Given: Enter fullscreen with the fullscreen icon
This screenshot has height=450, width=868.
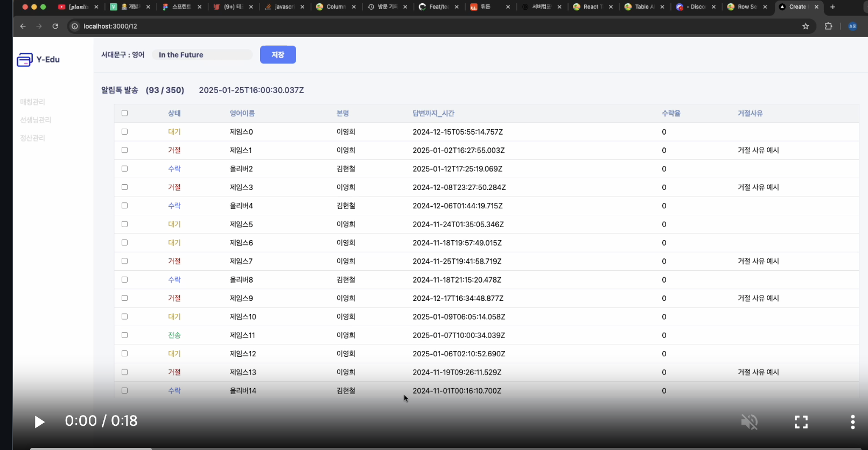Looking at the screenshot, I should [x=801, y=422].
